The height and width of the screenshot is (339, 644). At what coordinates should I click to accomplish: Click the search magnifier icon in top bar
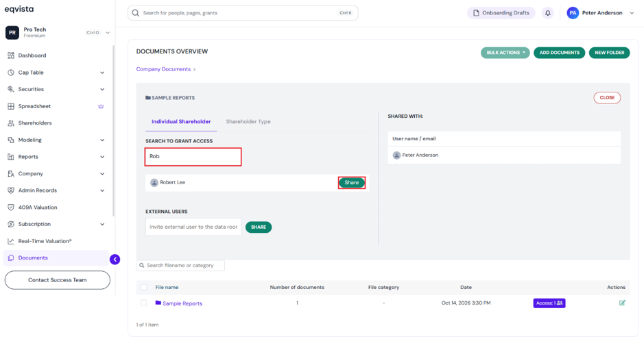(x=136, y=13)
